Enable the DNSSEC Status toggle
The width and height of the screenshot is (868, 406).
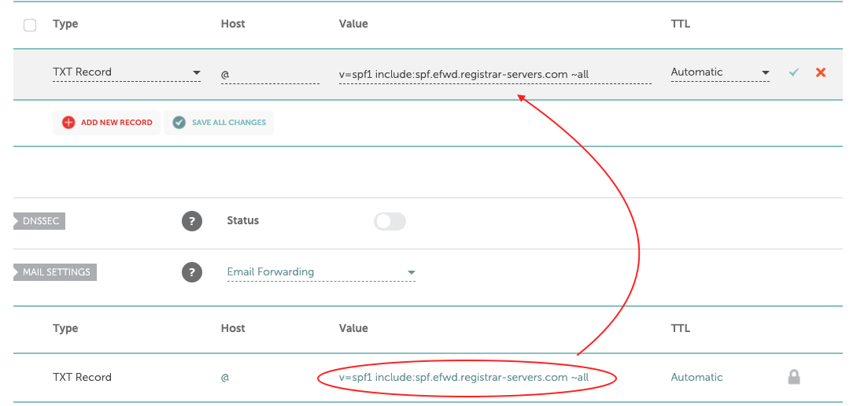pyautogui.click(x=390, y=221)
